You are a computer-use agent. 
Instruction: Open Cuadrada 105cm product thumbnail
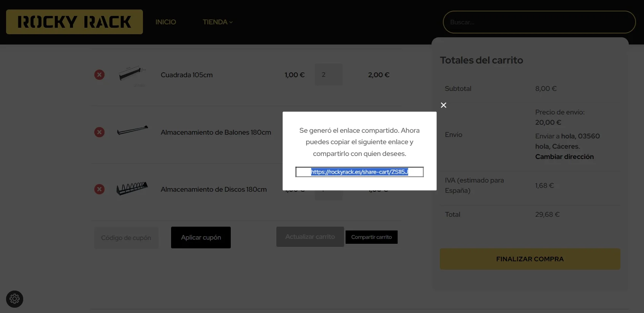tap(132, 74)
